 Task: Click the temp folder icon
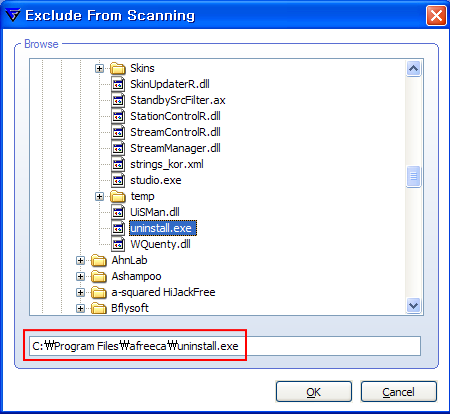pyautogui.click(x=118, y=196)
